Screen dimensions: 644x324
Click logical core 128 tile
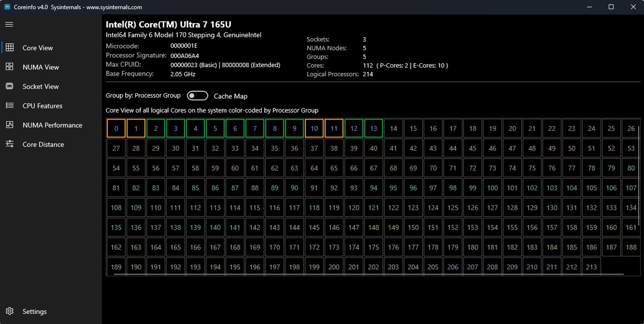coord(513,208)
